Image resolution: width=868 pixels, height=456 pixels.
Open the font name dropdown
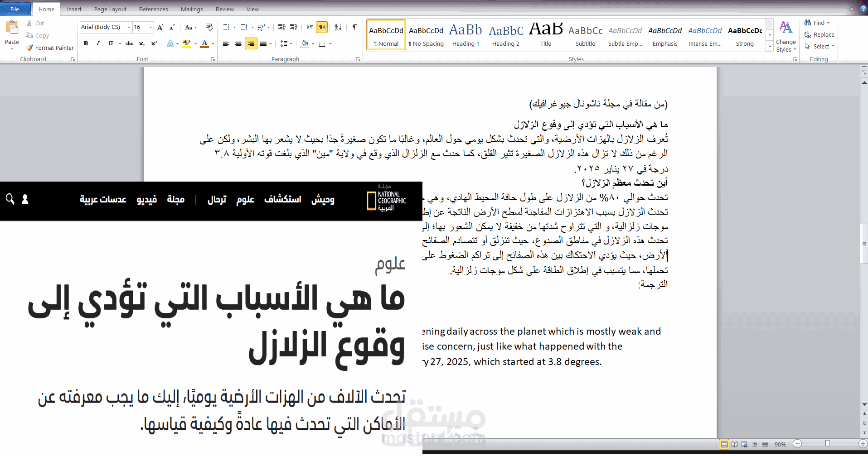pos(129,27)
